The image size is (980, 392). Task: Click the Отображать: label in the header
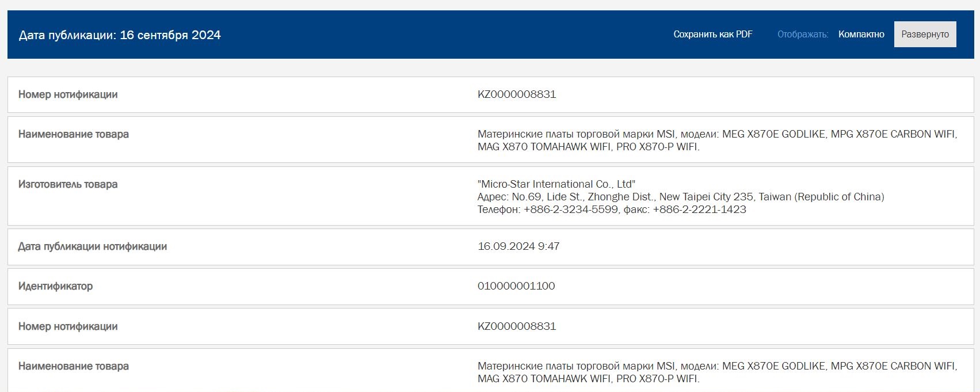(x=802, y=35)
